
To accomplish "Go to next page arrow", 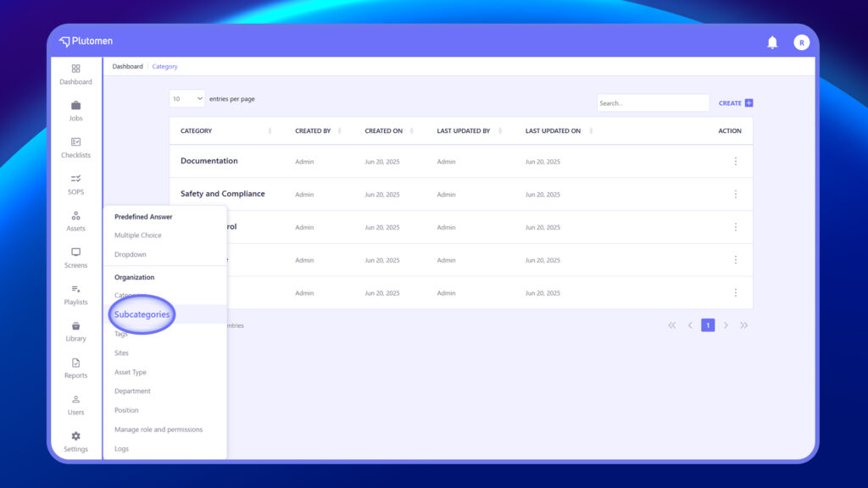I will click(726, 325).
